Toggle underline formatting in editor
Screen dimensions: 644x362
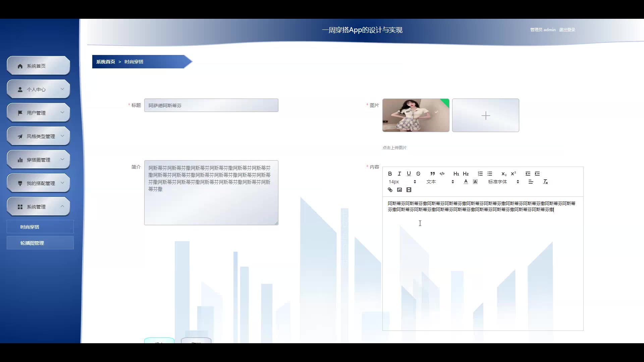[x=409, y=174]
